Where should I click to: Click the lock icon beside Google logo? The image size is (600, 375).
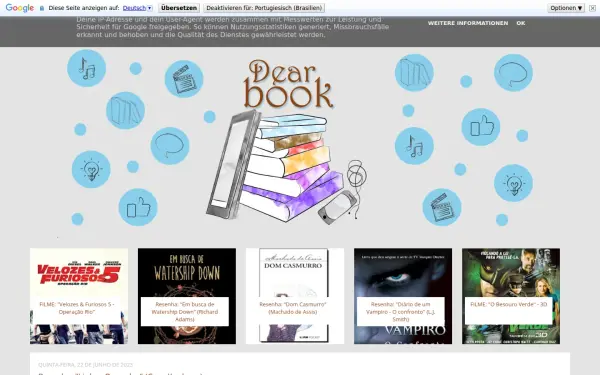point(42,8)
